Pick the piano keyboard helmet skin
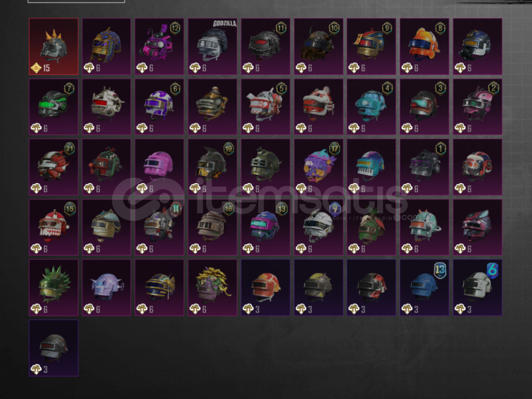This screenshot has width=532, height=399. coord(371,167)
